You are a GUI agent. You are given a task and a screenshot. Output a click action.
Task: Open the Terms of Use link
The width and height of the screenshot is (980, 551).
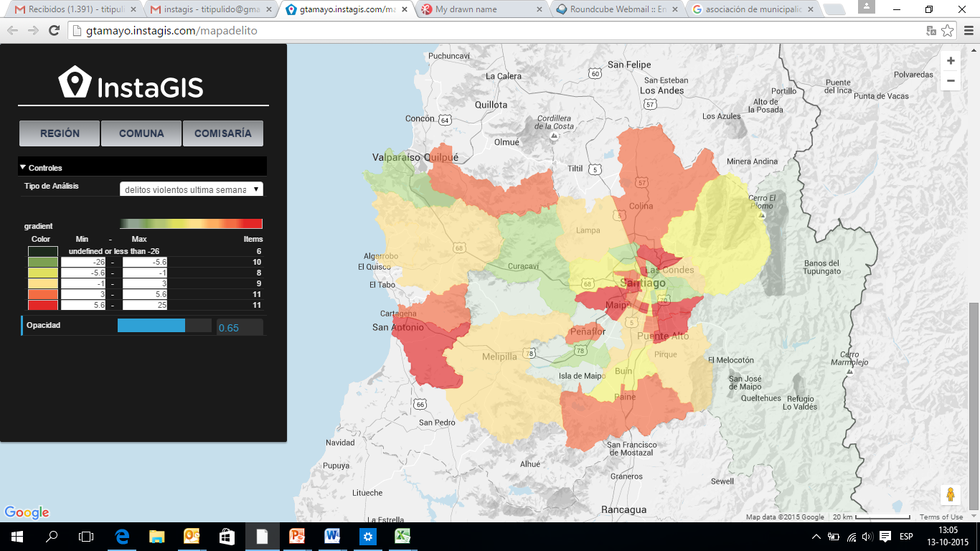click(941, 516)
